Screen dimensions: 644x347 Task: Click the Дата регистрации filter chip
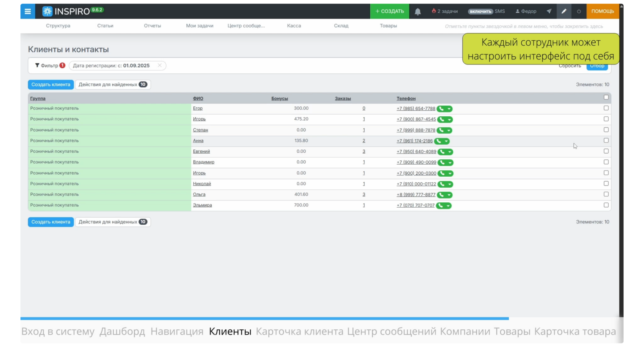tap(117, 66)
